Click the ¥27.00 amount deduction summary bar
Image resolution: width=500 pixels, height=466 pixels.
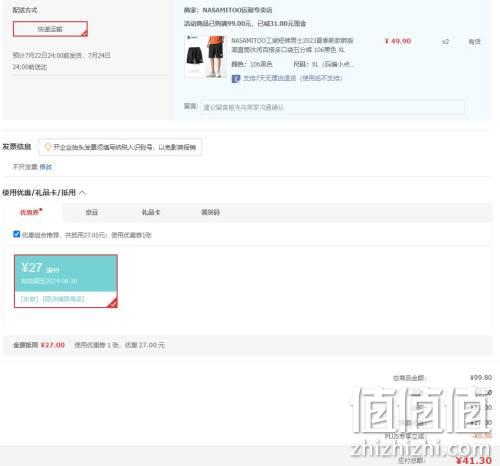248,345
